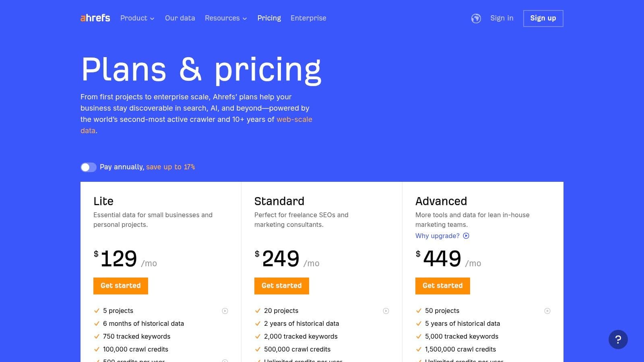
Task: Enable the Pay annually toggle
Action: [x=89, y=167]
